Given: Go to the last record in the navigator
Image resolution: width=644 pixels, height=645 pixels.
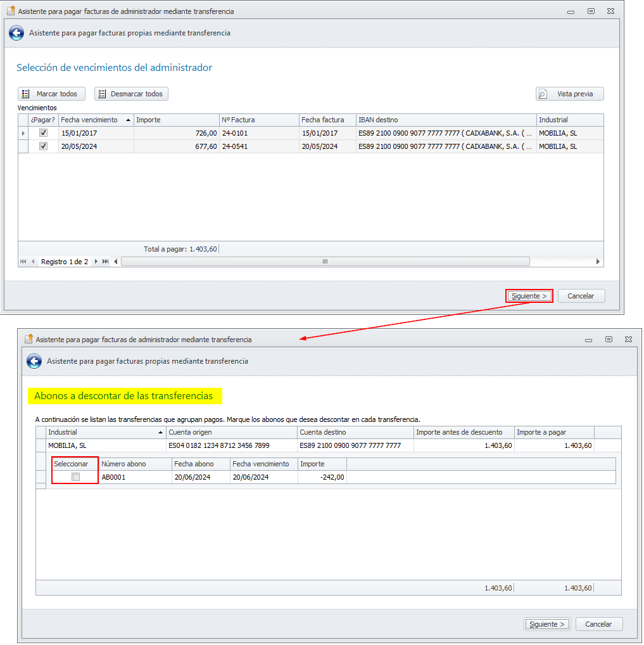Looking at the screenshot, I should (106, 262).
